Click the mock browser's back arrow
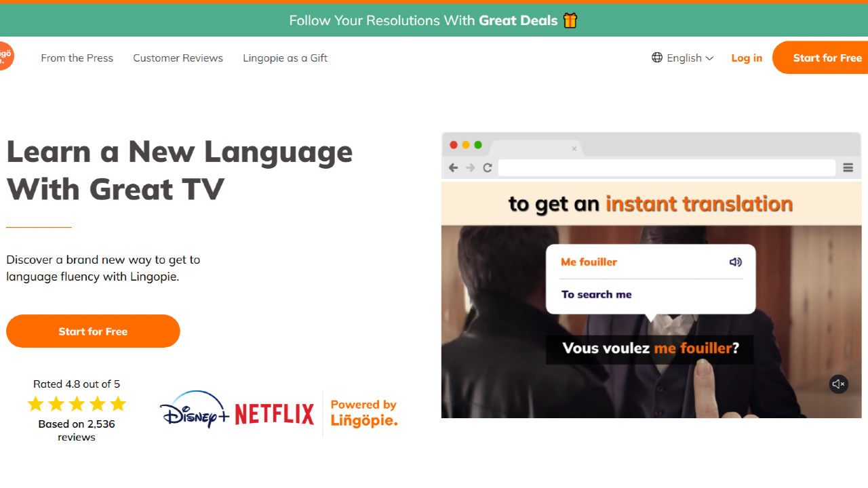 pyautogui.click(x=454, y=168)
